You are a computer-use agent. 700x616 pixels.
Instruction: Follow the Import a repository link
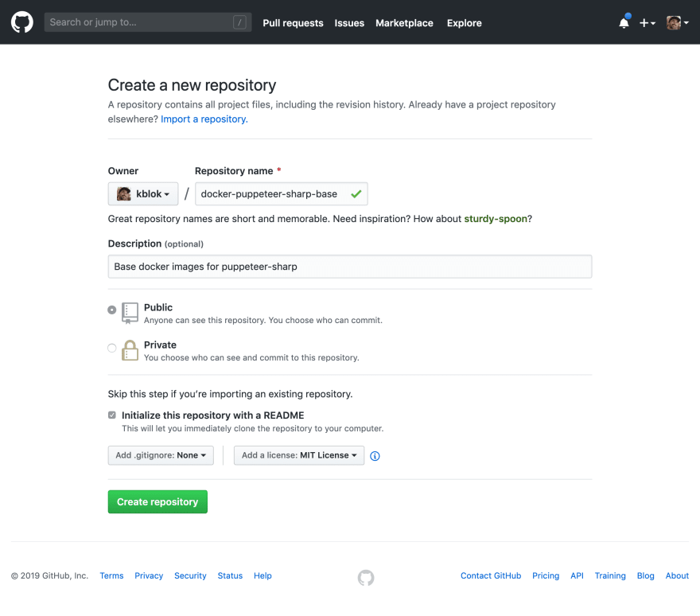click(204, 119)
